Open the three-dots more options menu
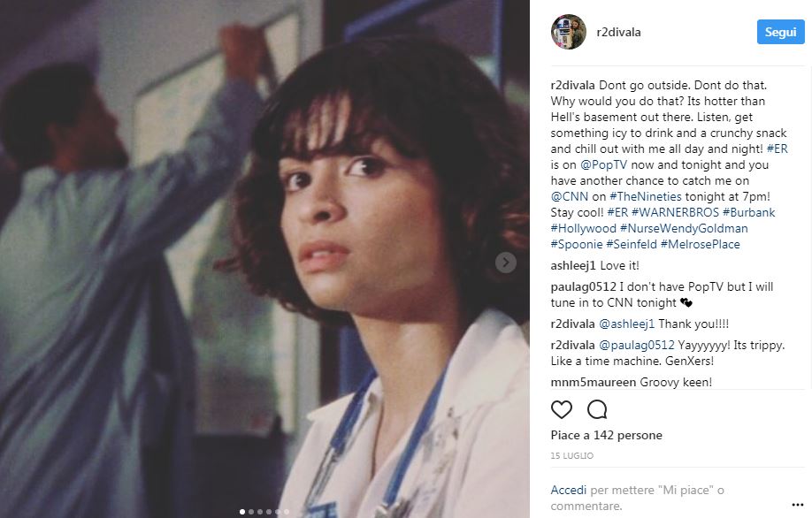This screenshot has width=812, height=518. (x=798, y=505)
